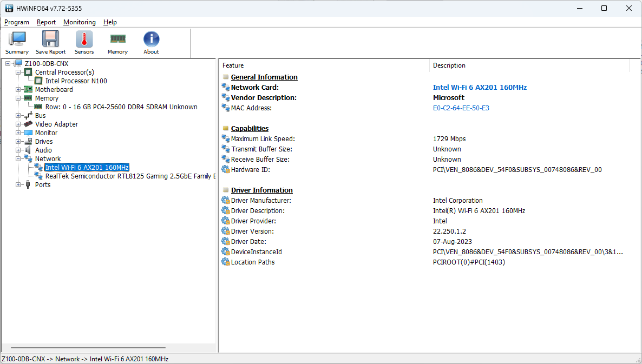Image resolution: width=642 pixels, height=364 pixels.
Task: Click the Bus tree node icon
Action: coord(28,116)
